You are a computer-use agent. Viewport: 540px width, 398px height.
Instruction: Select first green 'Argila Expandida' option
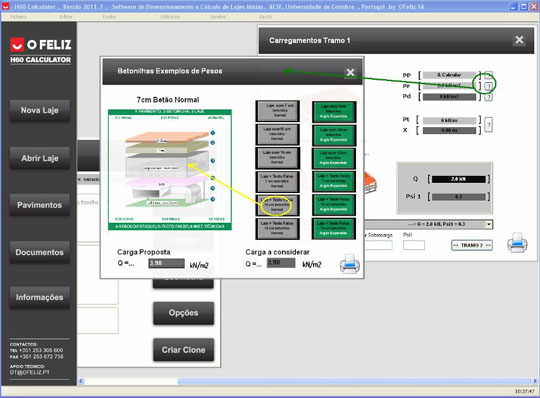click(x=334, y=112)
